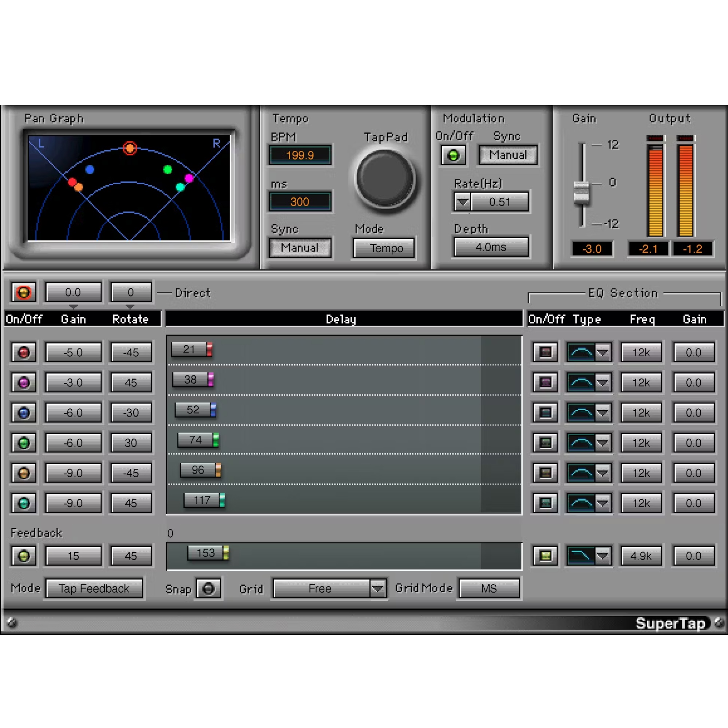Image resolution: width=728 pixels, height=728 pixels.
Task: Click the Snap toggle button next to Grid
Action: pyautogui.click(x=208, y=588)
